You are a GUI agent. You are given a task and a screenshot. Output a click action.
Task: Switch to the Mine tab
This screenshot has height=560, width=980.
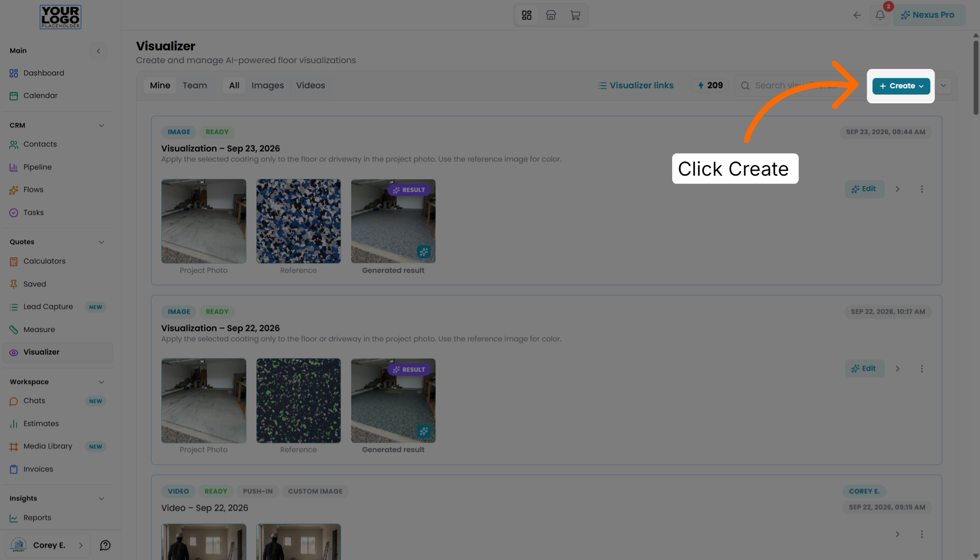(x=160, y=85)
